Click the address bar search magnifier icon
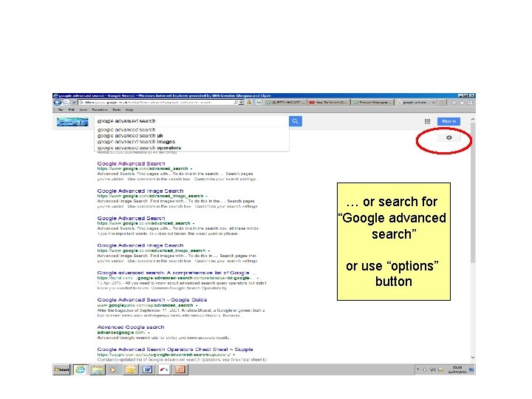This screenshot has height=399, width=532. (236, 103)
